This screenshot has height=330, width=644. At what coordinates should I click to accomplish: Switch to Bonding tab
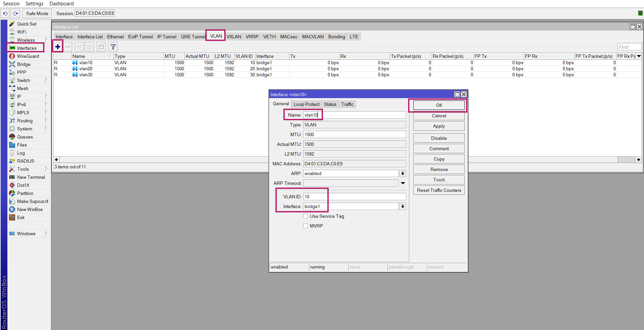pos(336,37)
